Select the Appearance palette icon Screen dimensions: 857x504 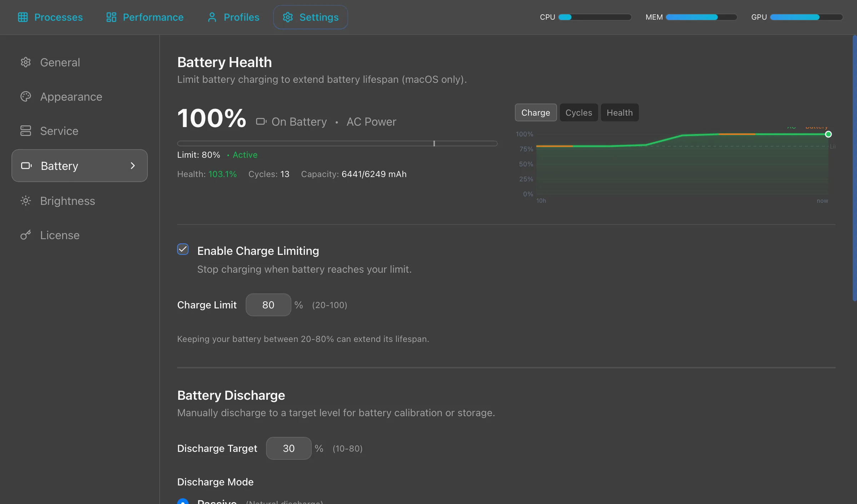pos(25,96)
